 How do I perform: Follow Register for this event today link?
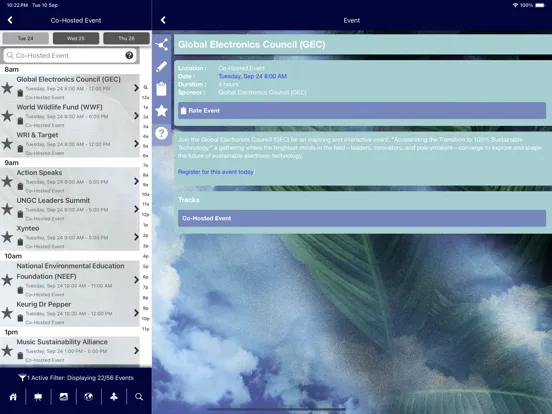[216, 172]
